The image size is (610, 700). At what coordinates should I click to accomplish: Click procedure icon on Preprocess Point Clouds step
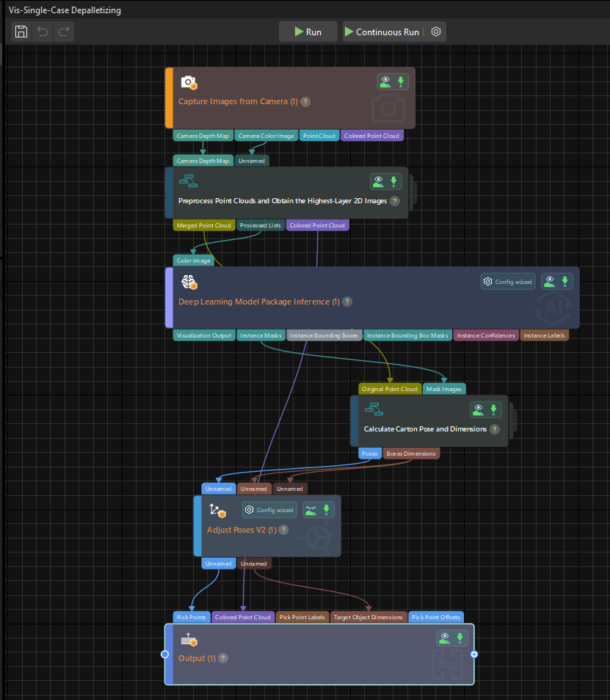pyautogui.click(x=188, y=181)
